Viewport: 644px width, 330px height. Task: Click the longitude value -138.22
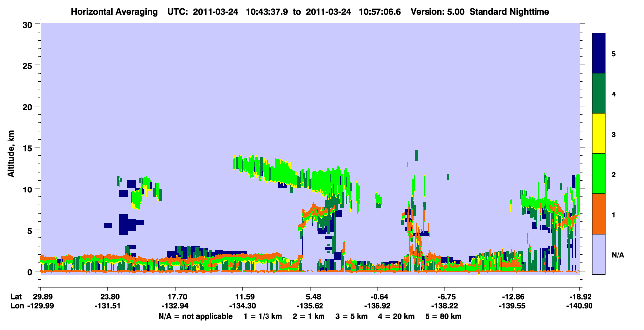coord(445,306)
